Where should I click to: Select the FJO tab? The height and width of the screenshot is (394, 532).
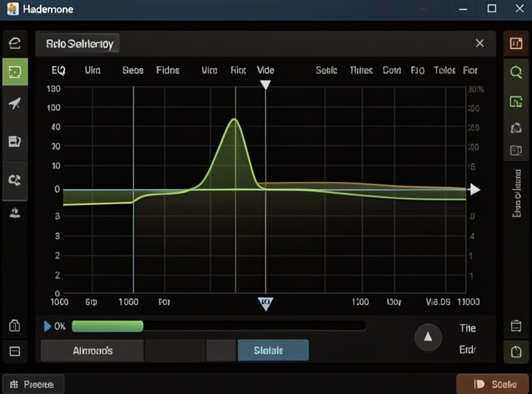click(418, 71)
